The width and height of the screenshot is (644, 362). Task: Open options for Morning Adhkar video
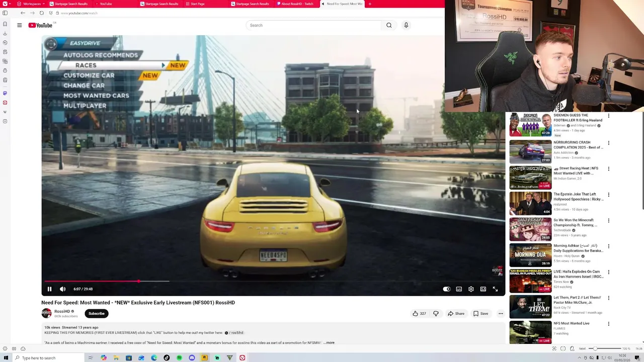609,246
